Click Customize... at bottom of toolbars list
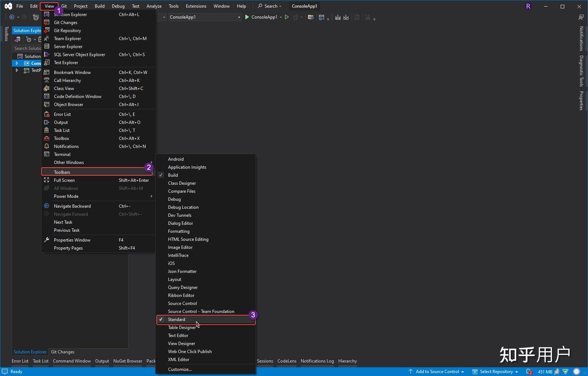Screen dimensions: 588x376 pyautogui.click(x=180, y=369)
